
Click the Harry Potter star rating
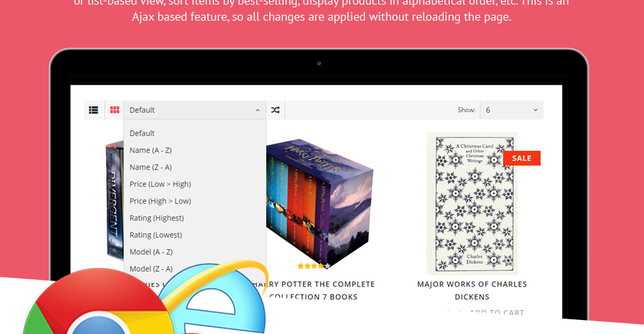[314, 266]
